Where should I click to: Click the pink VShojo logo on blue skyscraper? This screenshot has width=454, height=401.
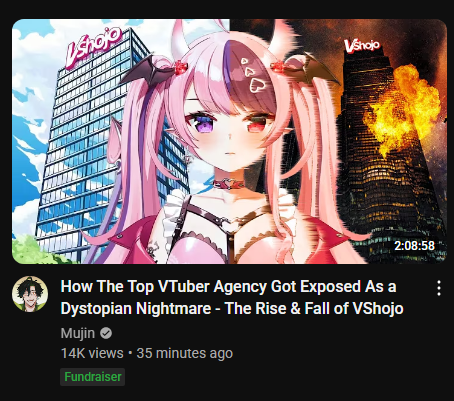coord(93,47)
